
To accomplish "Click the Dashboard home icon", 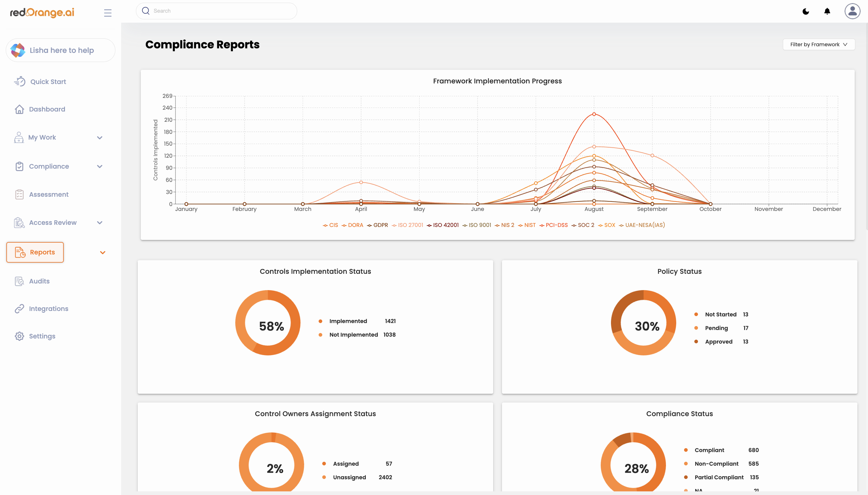I will pos(19,109).
